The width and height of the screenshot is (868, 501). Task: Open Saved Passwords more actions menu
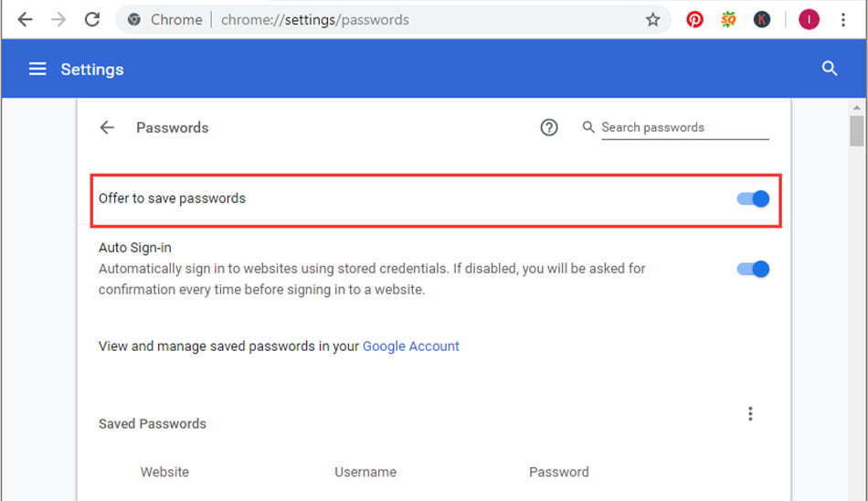pyautogui.click(x=750, y=413)
